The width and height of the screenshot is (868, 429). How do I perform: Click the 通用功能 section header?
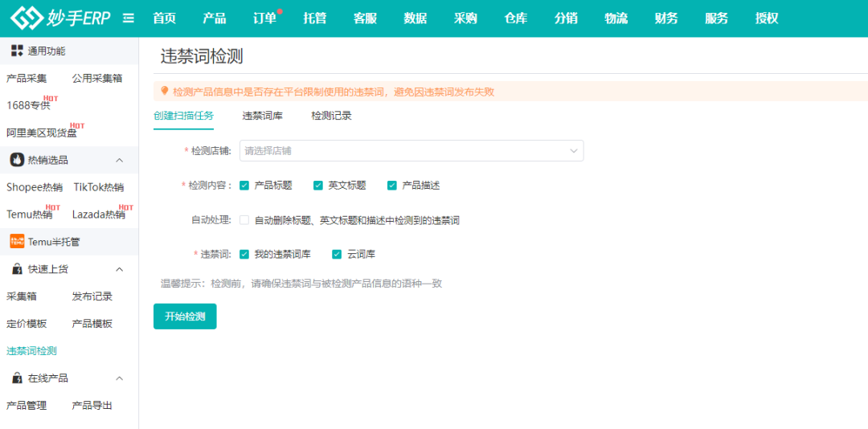[x=69, y=51]
